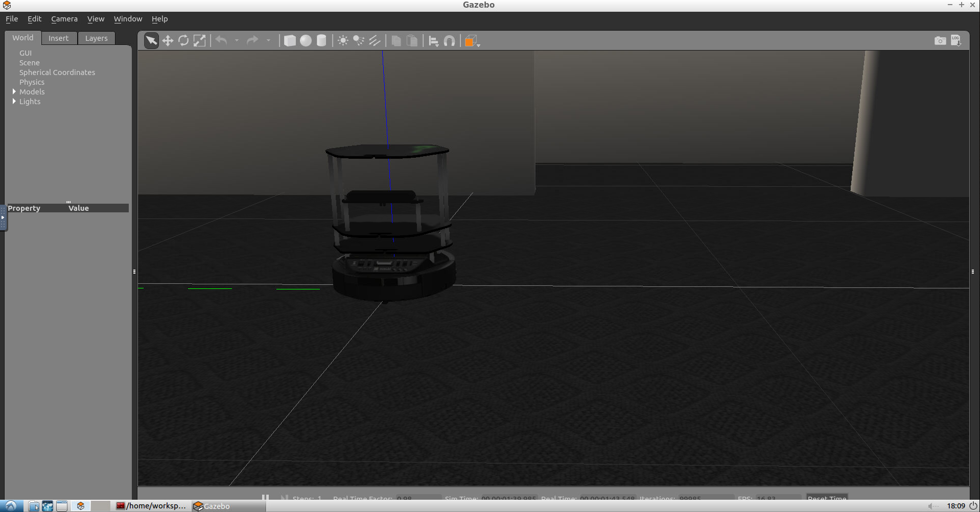Switch to the /home/worksp... terminal window
The image size is (980, 512).
pyautogui.click(x=151, y=506)
